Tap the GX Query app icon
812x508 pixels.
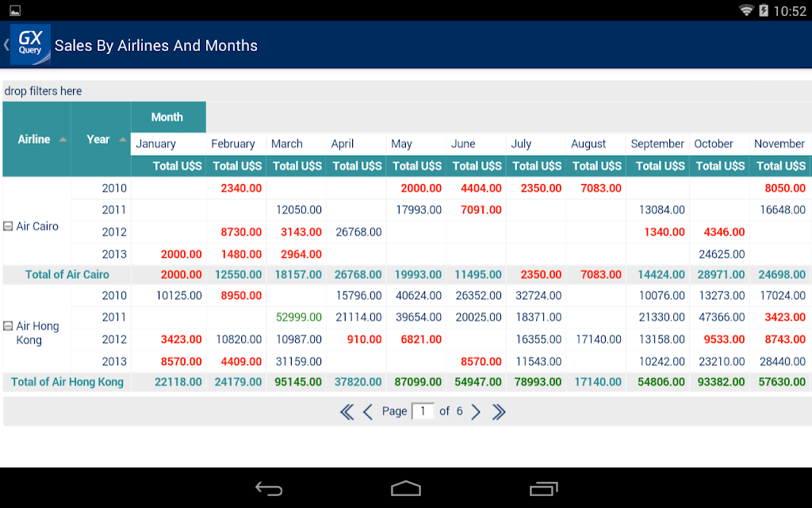[30, 44]
